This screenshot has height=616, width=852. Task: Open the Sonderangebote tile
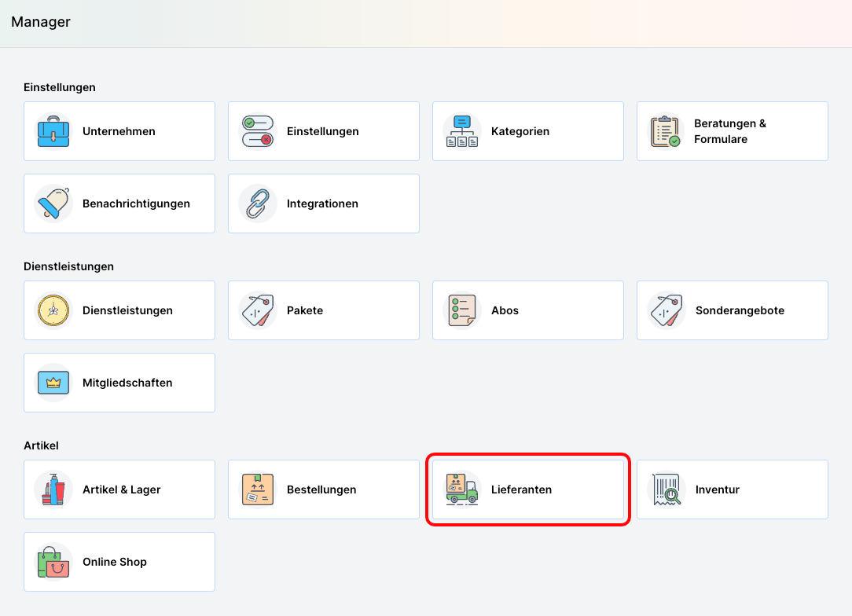733,310
